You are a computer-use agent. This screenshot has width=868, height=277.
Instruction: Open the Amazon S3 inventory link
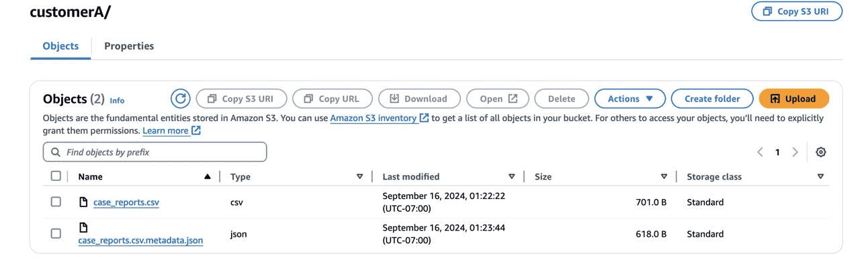click(374, 118)
